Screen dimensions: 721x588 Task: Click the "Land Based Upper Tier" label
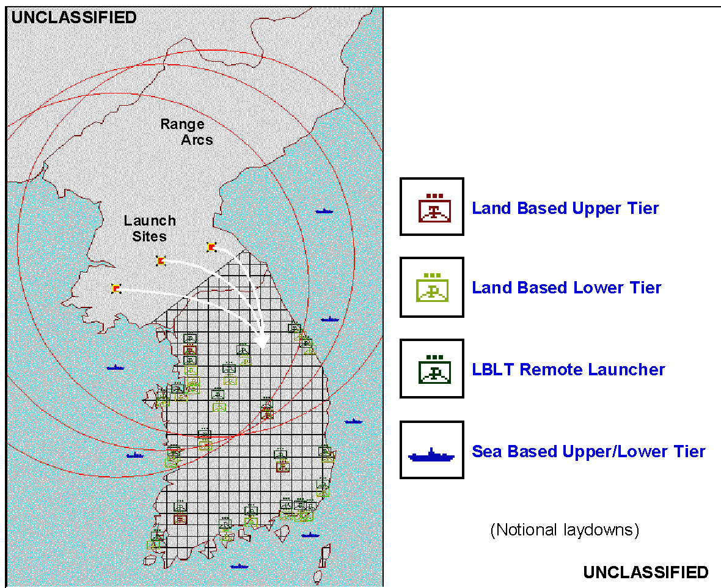click(565, 208)
